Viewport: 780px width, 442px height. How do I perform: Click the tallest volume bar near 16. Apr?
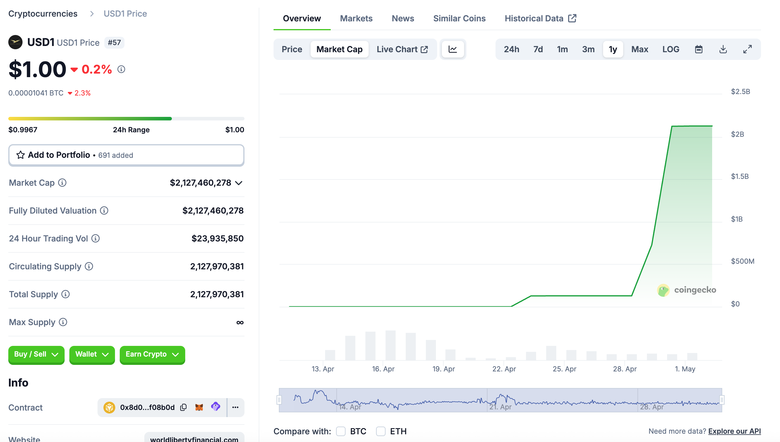click(390, 345)
